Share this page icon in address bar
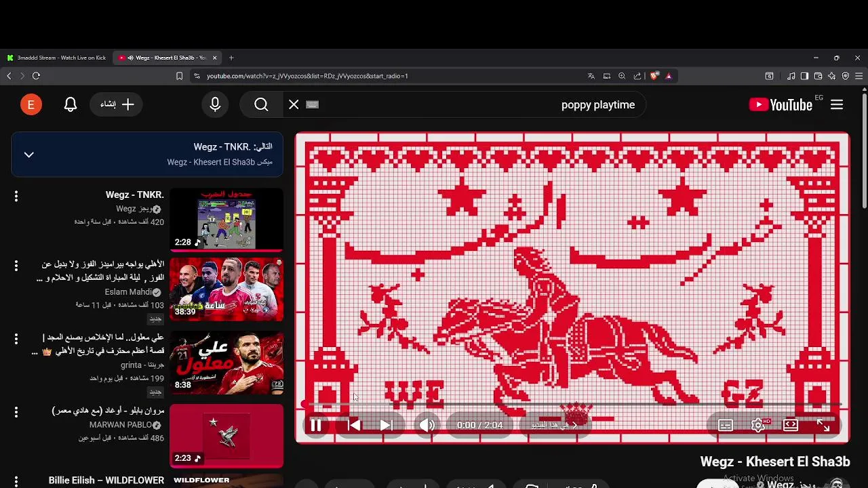The height and width of the screenshot is (488, 868). (637, 76)
